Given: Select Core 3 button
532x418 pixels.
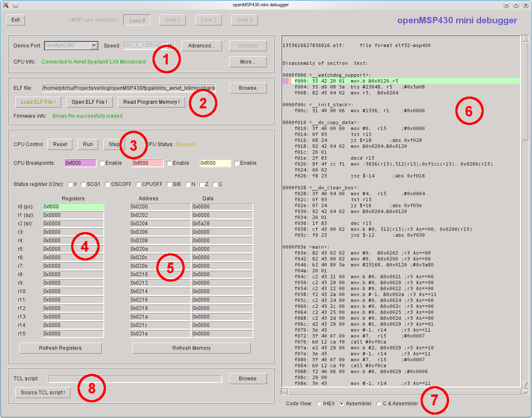Looking at the screenshot, I should (x=245, y=20).
